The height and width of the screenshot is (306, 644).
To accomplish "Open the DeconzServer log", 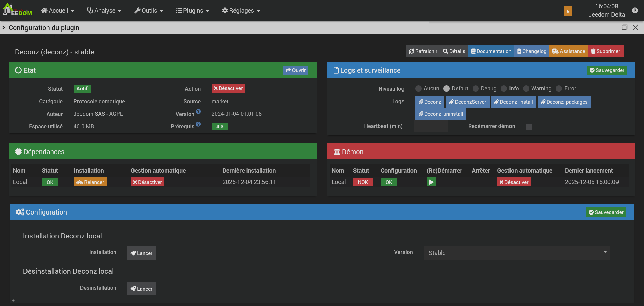I will [x=467, y=102].
